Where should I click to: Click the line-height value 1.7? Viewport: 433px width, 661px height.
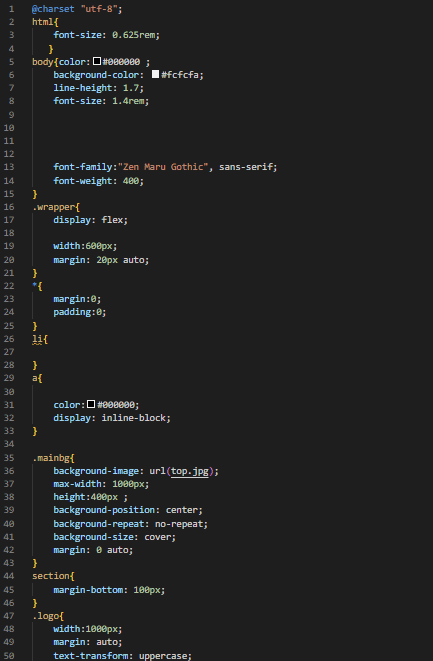tap(131, 88)
